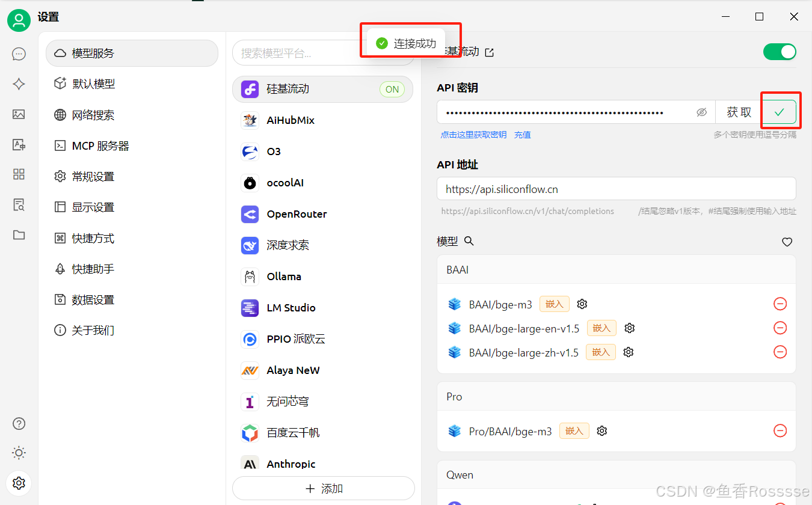812x505 pixels.
Task: Click the API key check button
Action: (x=780, y=112)
